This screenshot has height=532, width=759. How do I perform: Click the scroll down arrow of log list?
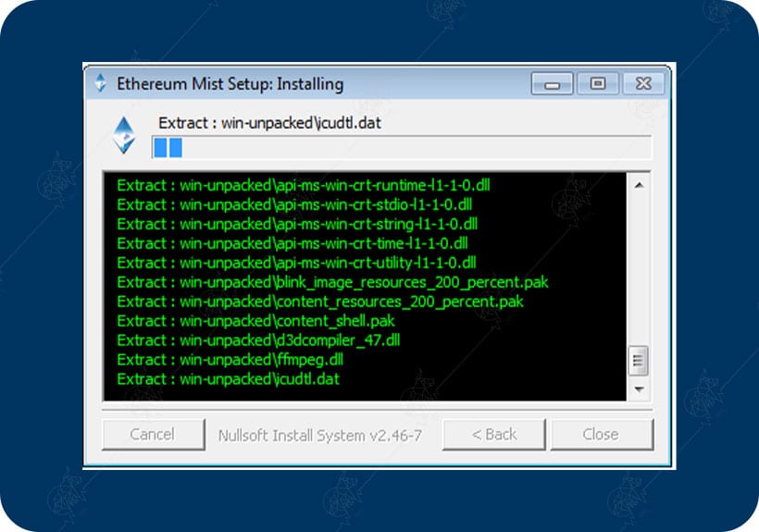coord(638,390)
